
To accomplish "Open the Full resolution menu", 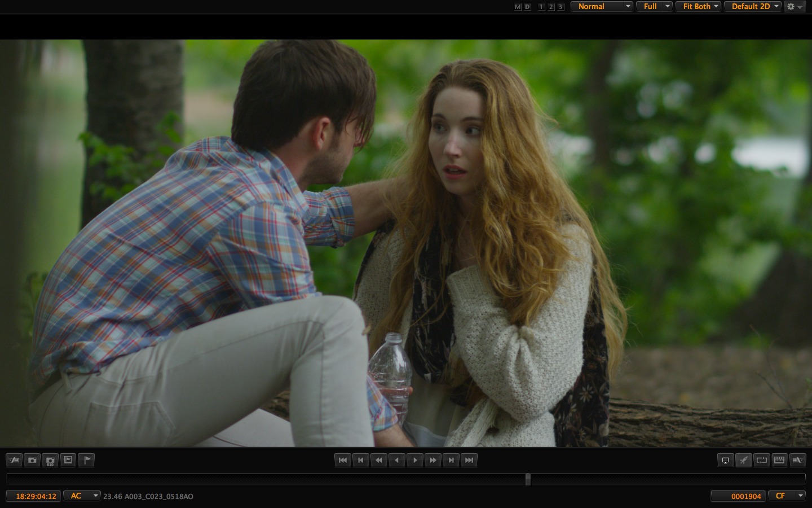I will click(x=654, y=7).
